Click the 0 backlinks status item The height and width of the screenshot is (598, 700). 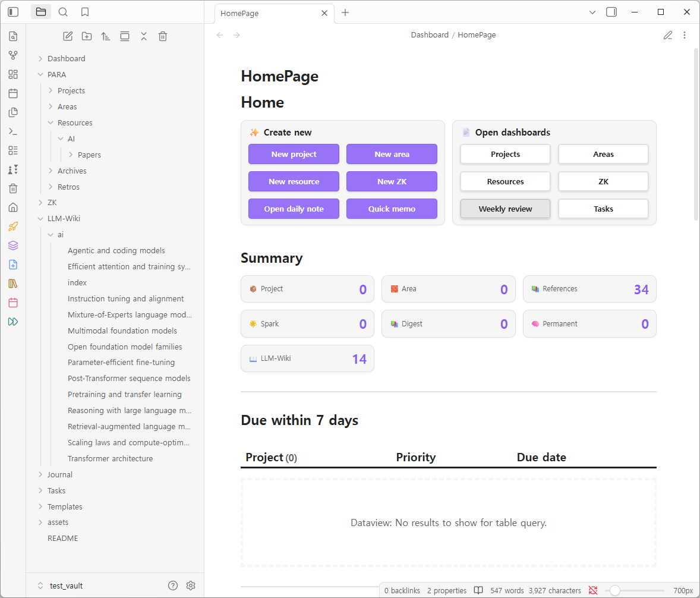point(402,590)
